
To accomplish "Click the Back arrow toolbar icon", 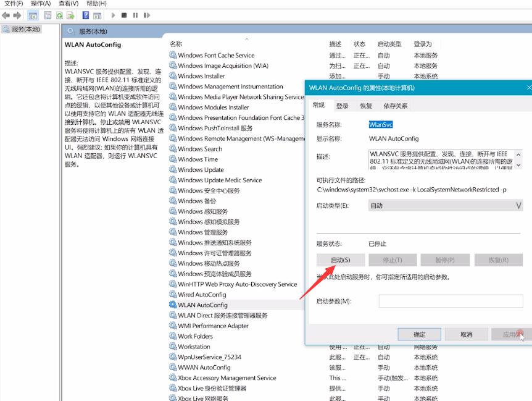I will point(6,15).
